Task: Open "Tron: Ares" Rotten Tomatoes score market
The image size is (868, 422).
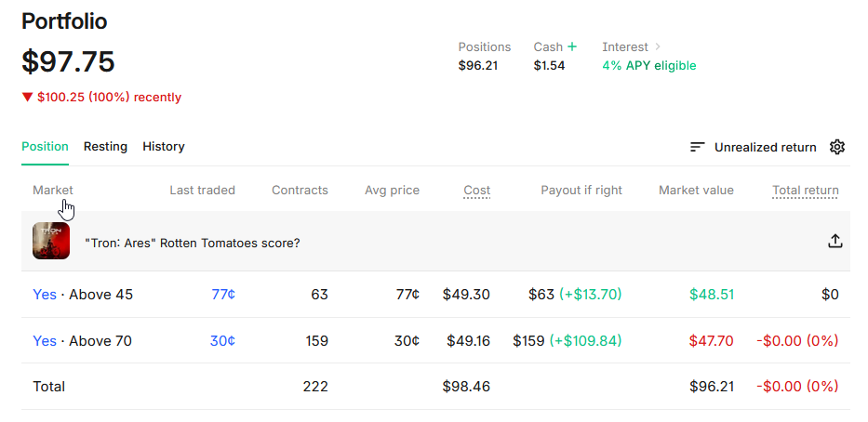Action: (x=192, y=243)
